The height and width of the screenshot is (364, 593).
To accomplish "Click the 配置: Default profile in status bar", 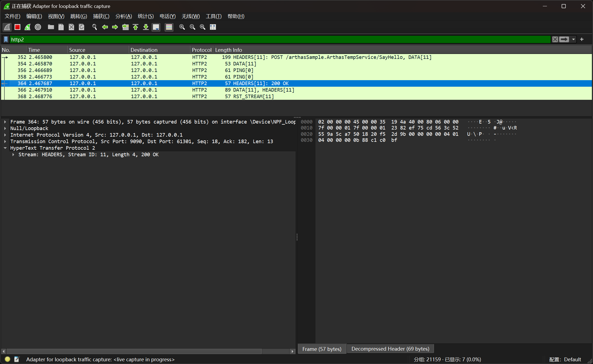I will pos(565,359).
